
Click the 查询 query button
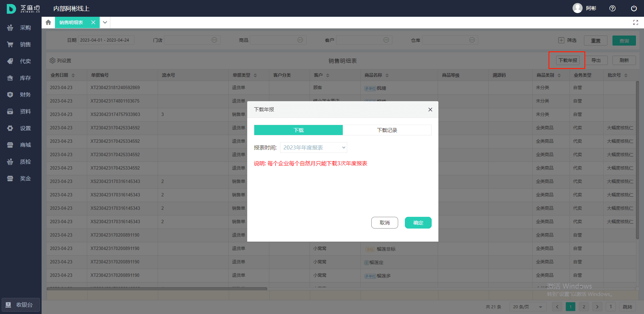(x=624, y=41)
